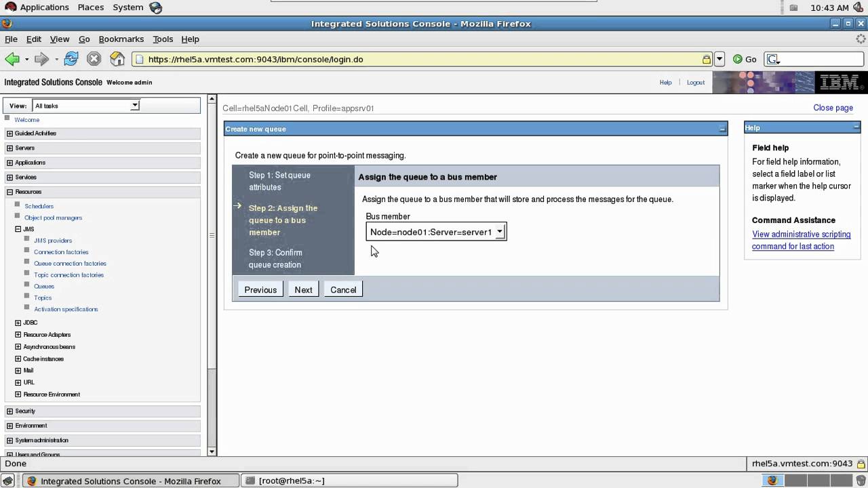Click the green Go button
This screenshot has width=868, height=488.
point(745,59)
